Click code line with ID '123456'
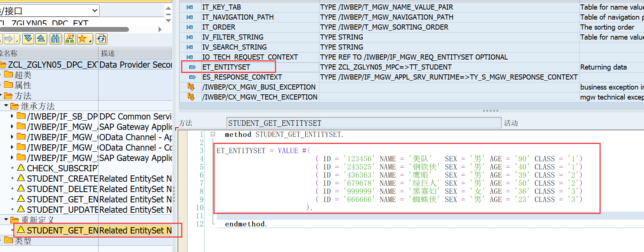This screenshot has height=252, width=644. point(449,159)
